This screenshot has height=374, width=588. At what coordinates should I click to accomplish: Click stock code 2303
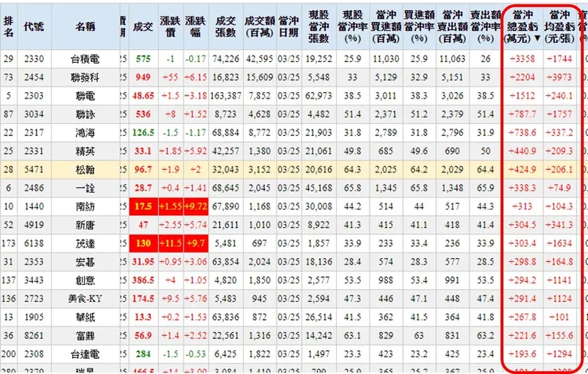pos(33,95)
